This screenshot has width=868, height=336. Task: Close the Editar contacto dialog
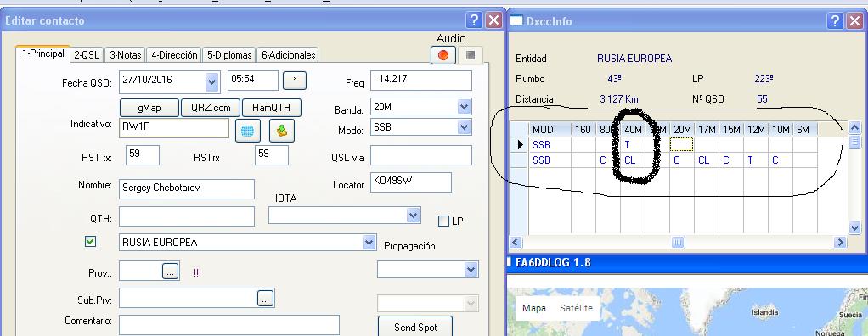(493, 20)
